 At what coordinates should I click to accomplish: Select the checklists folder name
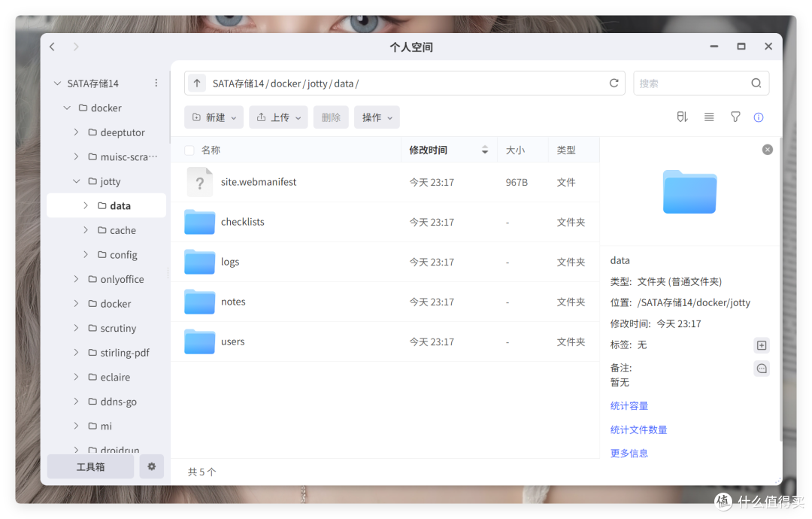click(242, 222)
